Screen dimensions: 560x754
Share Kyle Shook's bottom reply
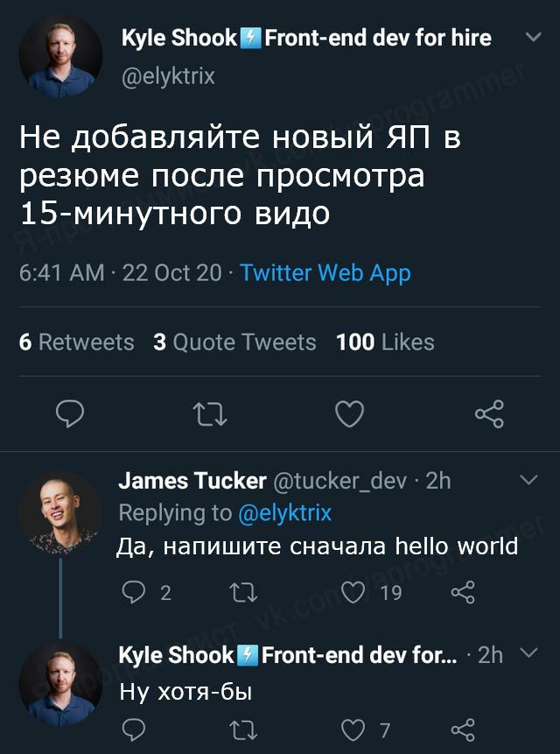[462, 729]
